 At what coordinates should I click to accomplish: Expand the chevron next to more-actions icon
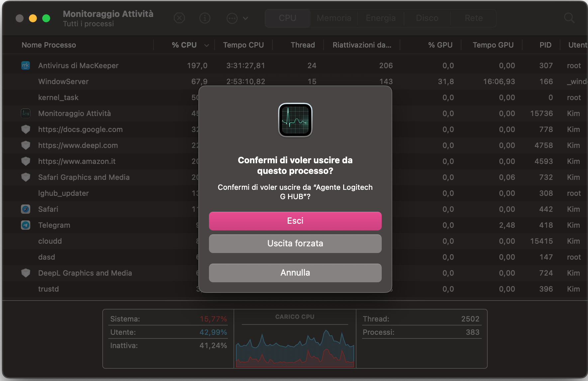(x=245, y=18)
